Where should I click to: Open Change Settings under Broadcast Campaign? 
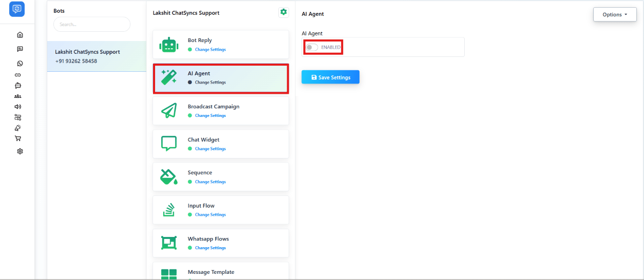click(210, 116)
